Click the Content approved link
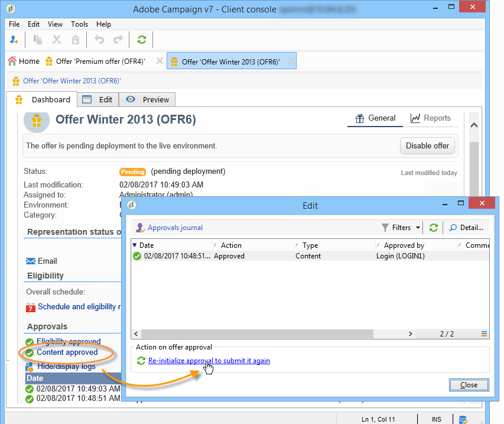The width and height of the screenshot is (504, 424). [67, 352]
